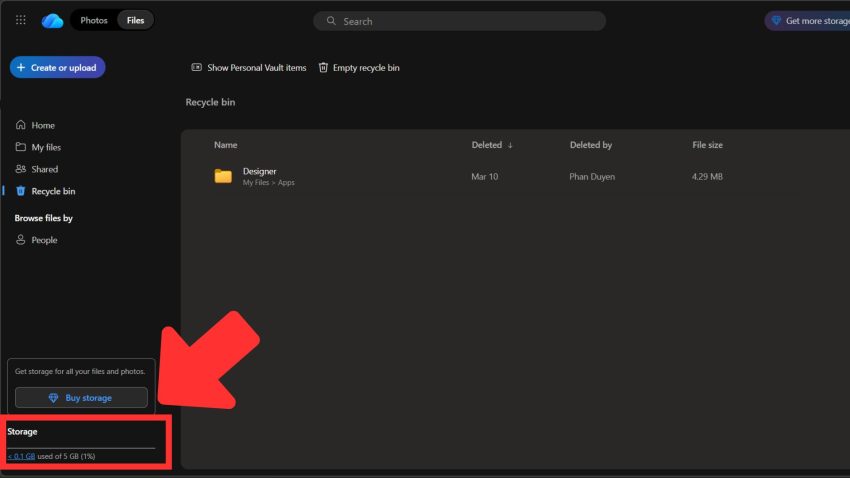Toggle the Deleted sort arrow
Image resolution: width=850 pixels, height=478 pixels.
510,145
